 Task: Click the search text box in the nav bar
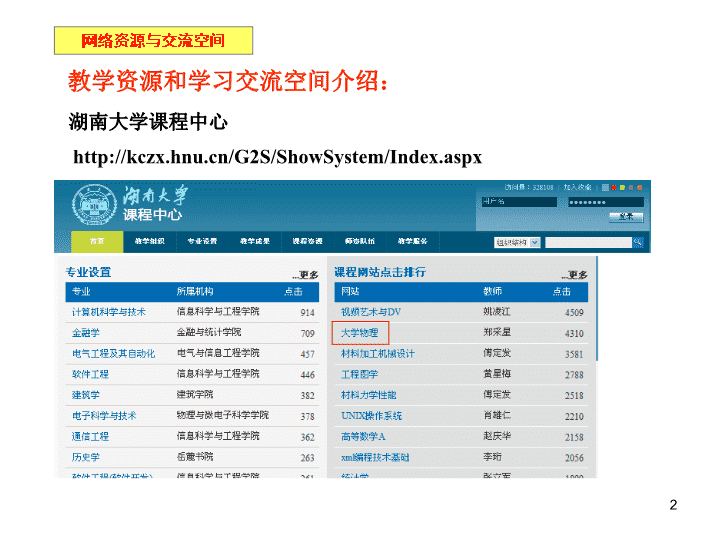[588, 242]
